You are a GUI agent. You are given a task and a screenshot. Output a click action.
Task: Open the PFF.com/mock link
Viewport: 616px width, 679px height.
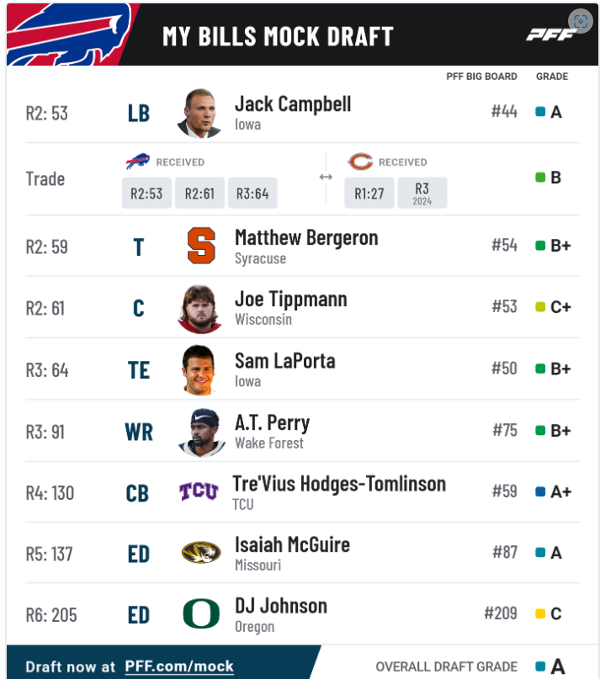[179, 666]
